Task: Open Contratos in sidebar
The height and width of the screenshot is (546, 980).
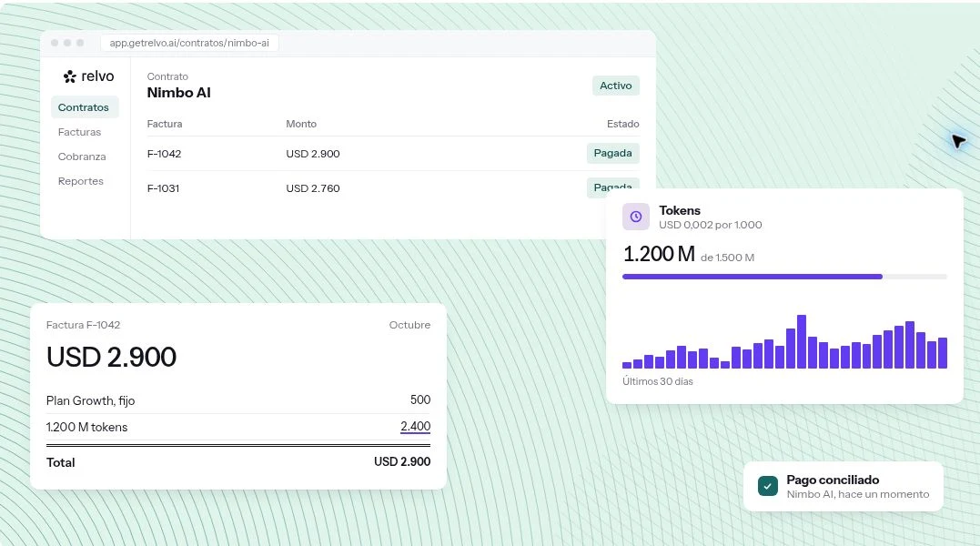Action: click(x=84, y=107)
